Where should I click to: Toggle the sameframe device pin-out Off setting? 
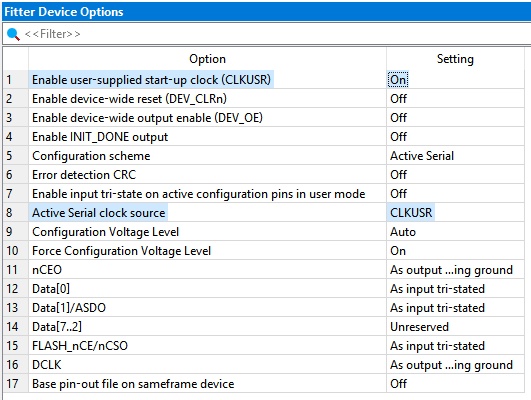point(398,384)
